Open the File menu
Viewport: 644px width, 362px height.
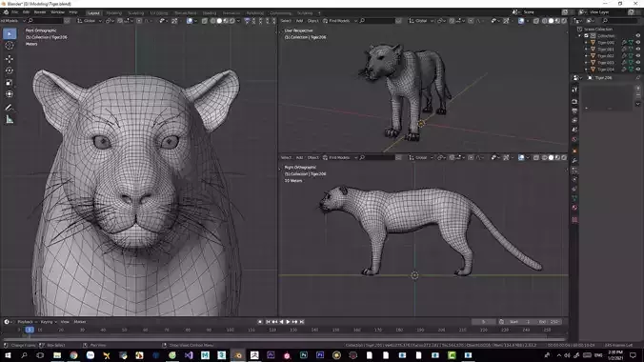click(x=15, y=12)
